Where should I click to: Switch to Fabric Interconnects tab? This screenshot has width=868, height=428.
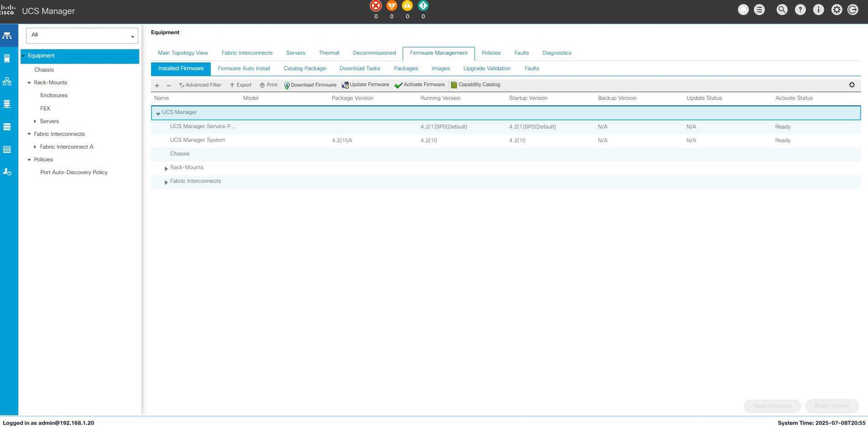pyautogui.click(x=247, y=53)
